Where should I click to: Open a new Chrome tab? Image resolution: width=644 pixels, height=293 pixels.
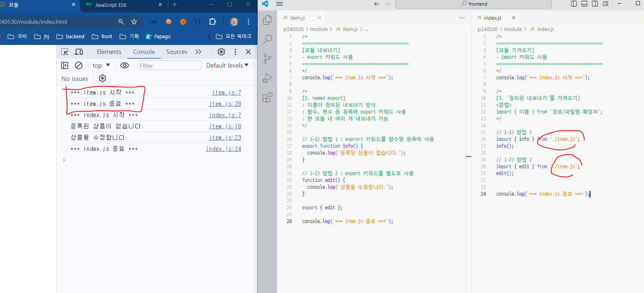coord(175,5)
